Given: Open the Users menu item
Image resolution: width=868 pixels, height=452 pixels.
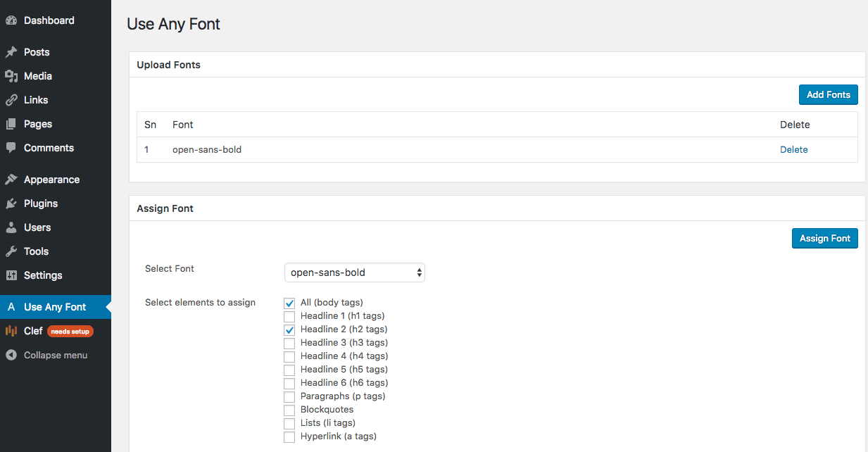Looking at the screenshot, I should (x=56, y=227).
